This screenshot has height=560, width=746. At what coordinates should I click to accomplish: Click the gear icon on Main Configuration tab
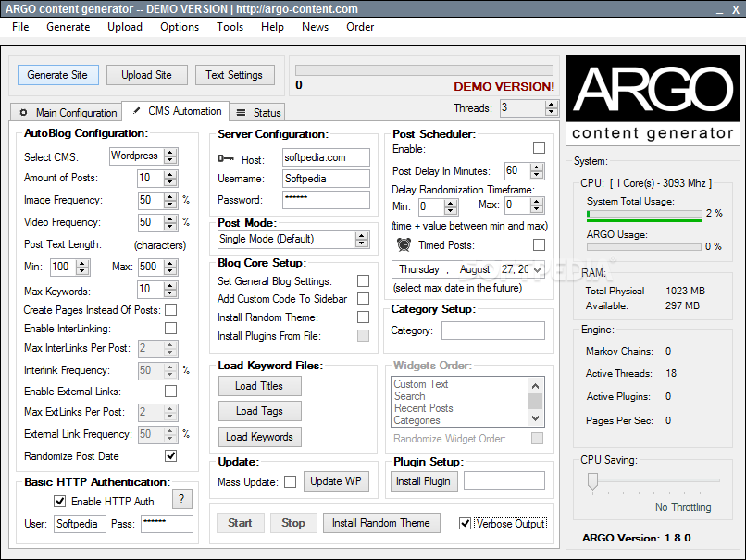tap(23, 113)
